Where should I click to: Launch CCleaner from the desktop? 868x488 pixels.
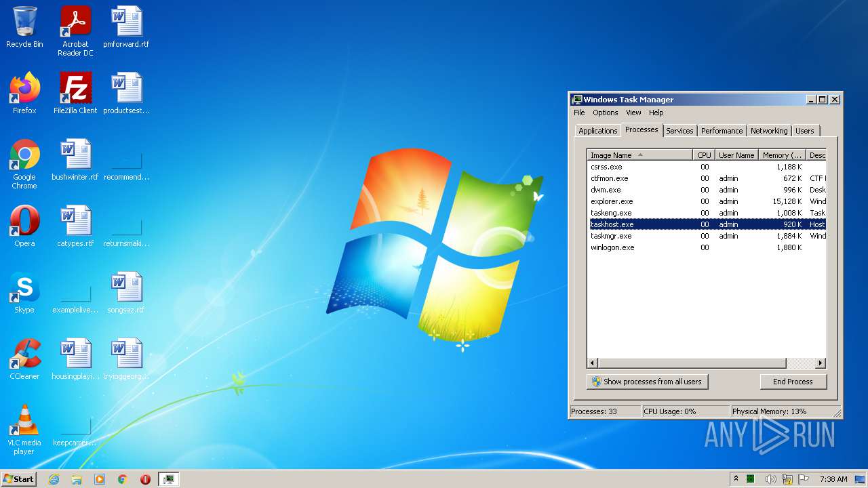pos(24,359)
